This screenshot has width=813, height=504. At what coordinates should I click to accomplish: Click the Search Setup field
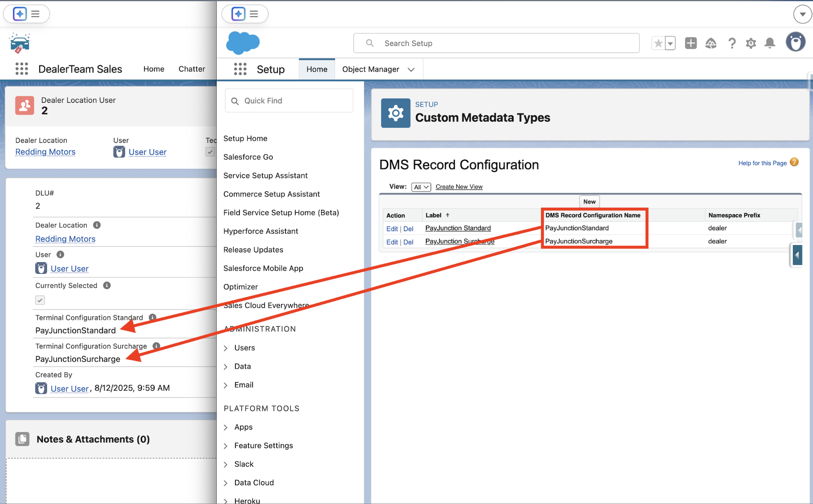(496, 43)
